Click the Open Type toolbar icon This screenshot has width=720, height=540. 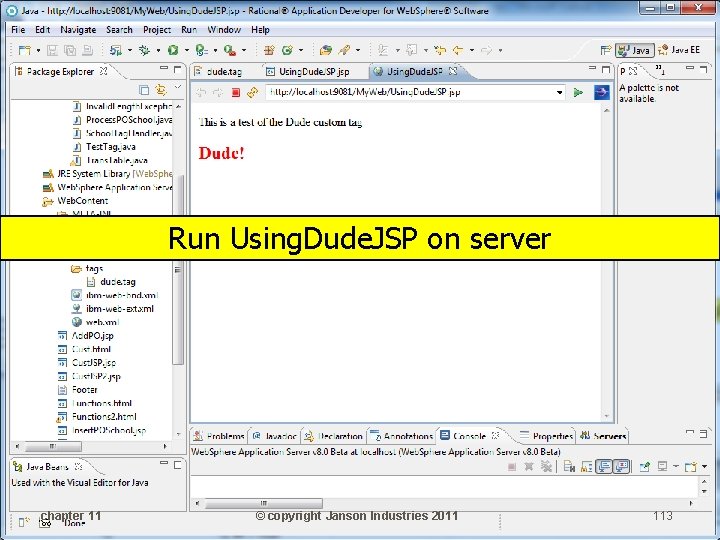(326, 50)
